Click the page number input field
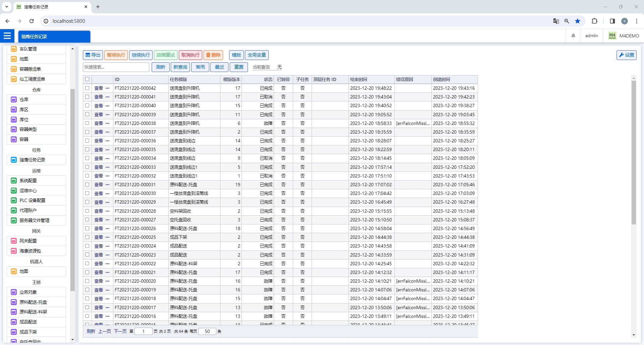This screenshot has height=345, width=644. [144, 331]
